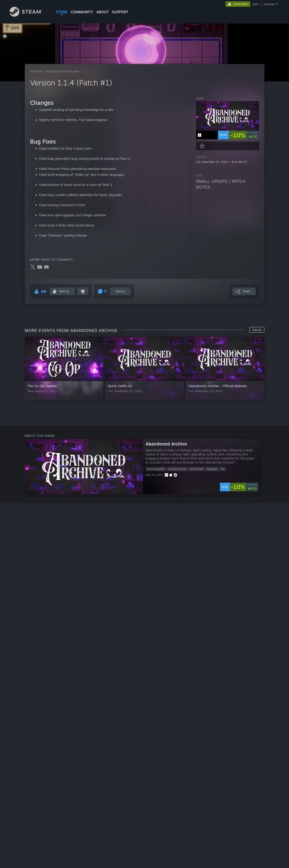Expand the language dropdown
Image resolution: width=289 pixels, height=868 pixels.
(270, 4)
